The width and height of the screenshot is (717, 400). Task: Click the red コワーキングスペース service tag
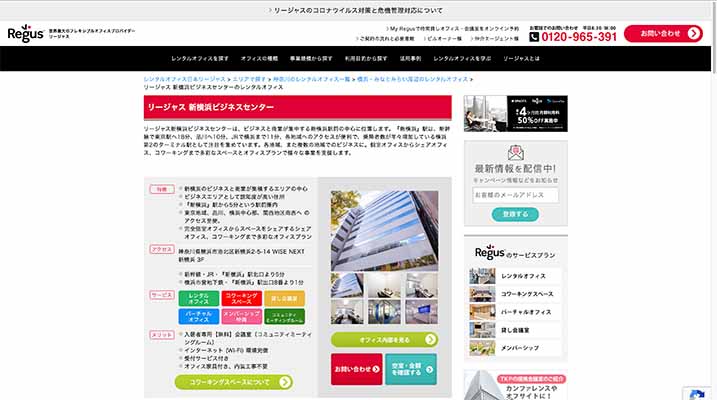point(241,299)
